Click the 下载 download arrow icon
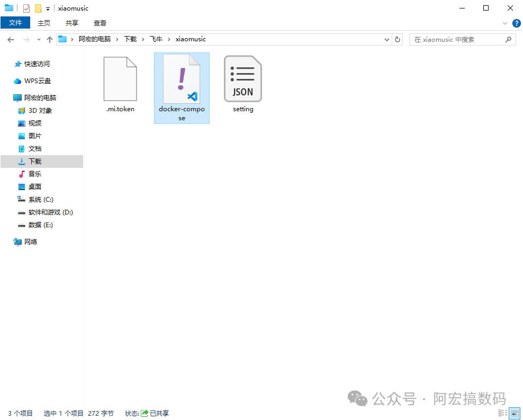 pyautogui.click(x=22, y=162)
